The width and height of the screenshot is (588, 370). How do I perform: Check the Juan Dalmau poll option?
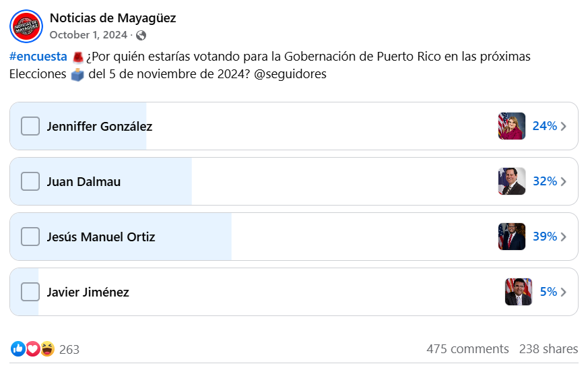[x=30, y=181]
